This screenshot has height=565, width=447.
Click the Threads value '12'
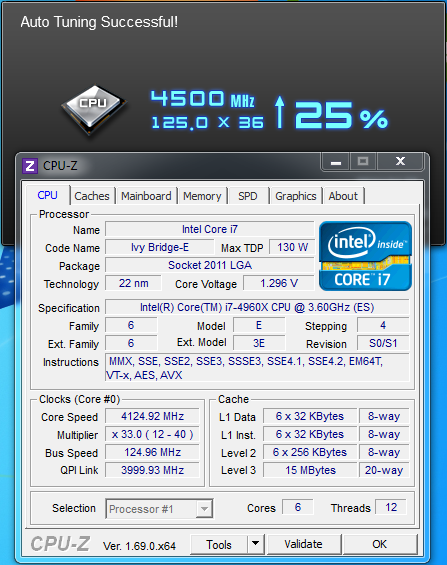tap(391, 507)
